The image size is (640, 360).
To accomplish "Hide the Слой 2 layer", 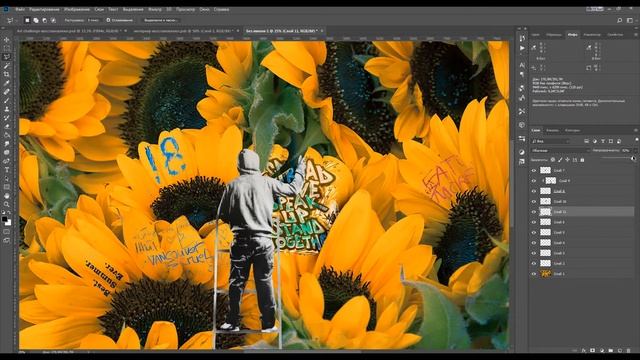I will tap(534, 263).
